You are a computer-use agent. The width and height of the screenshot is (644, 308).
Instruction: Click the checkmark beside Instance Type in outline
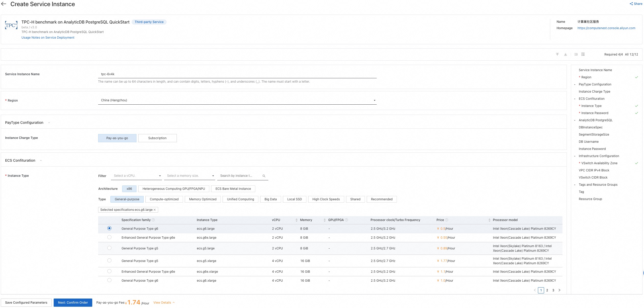tap(636, 106)
